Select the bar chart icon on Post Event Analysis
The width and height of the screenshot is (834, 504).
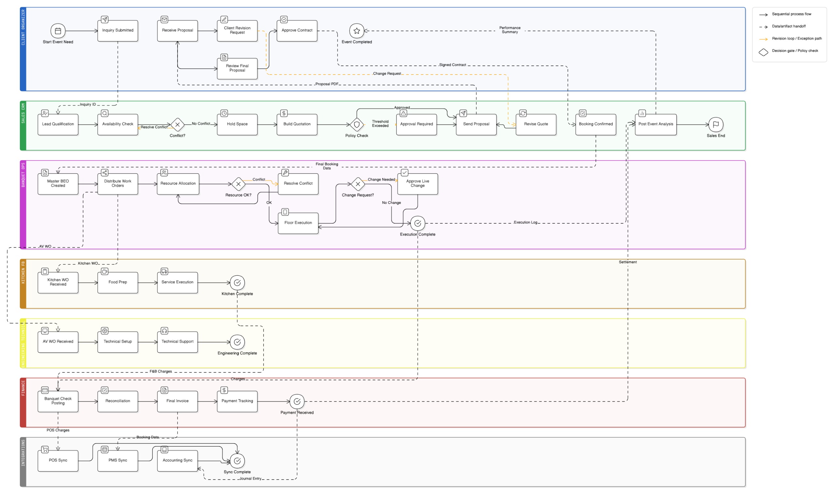coord(642,113)
